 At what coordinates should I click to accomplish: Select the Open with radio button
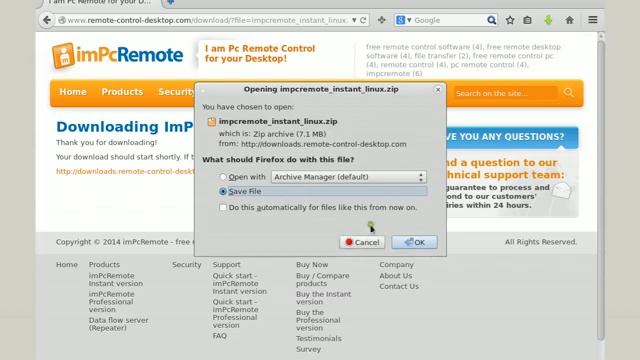tap(223, 177)
